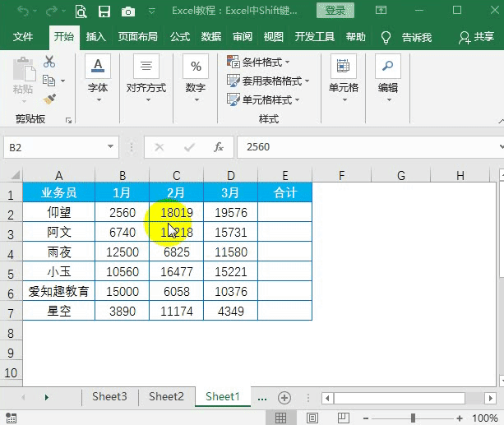
Task: Select column F header
Action: (342, 175)
